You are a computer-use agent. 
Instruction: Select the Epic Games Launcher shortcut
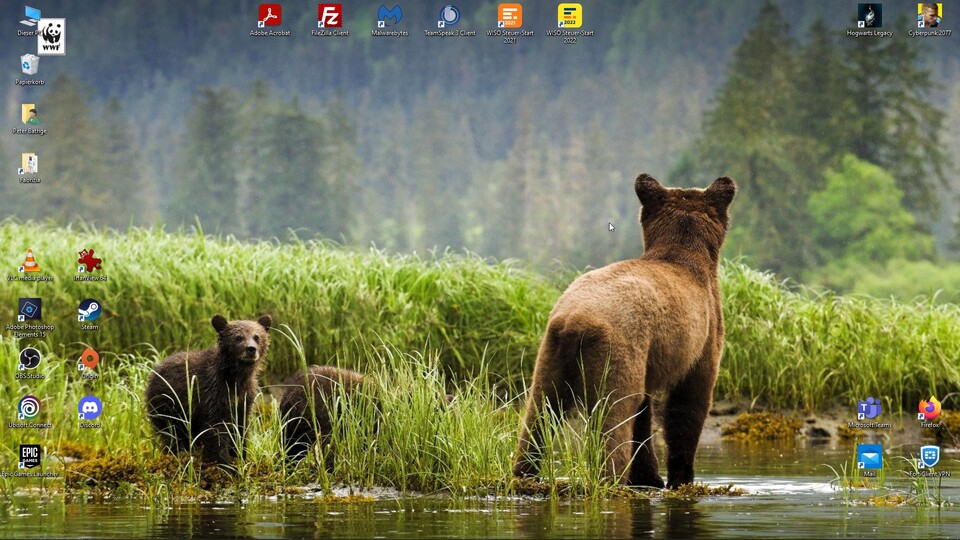click(29, 461)
